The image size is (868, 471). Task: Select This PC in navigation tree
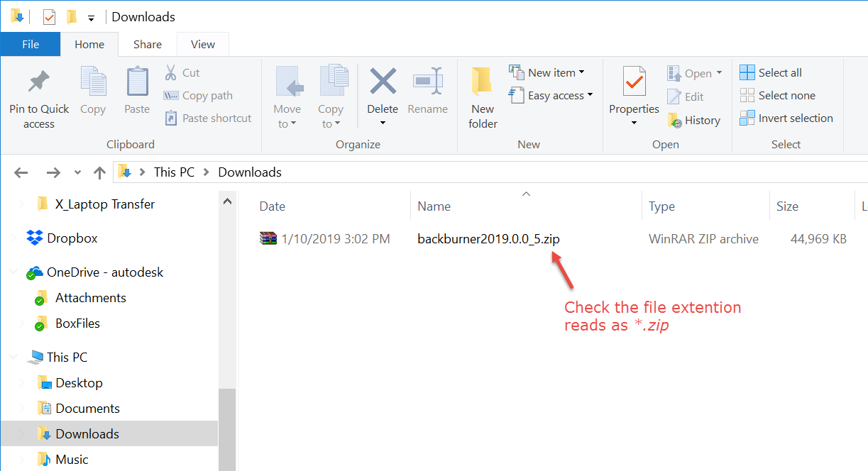67,358
